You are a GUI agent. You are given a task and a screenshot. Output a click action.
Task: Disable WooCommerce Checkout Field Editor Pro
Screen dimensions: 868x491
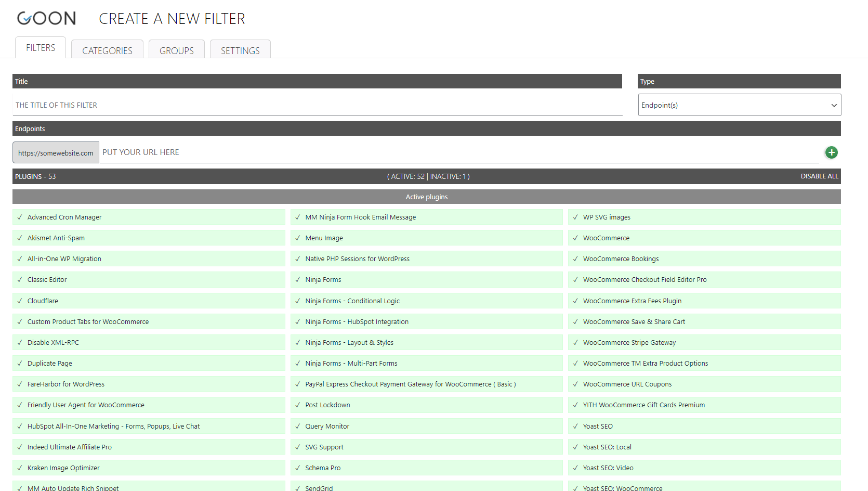pos(704,280)
